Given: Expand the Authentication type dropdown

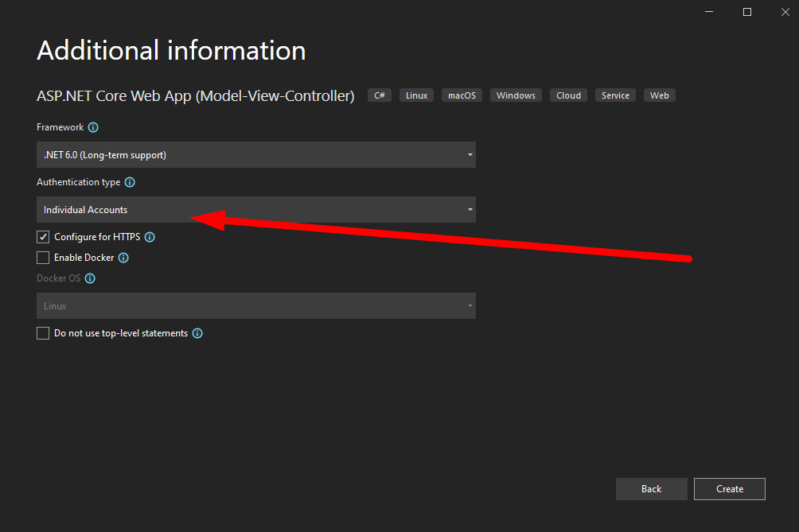Looking at the screenshot, I should (x=255, y=210).
